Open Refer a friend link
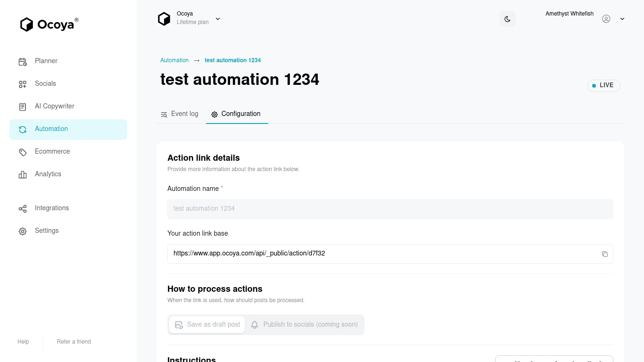 click(x=74, y=342)
